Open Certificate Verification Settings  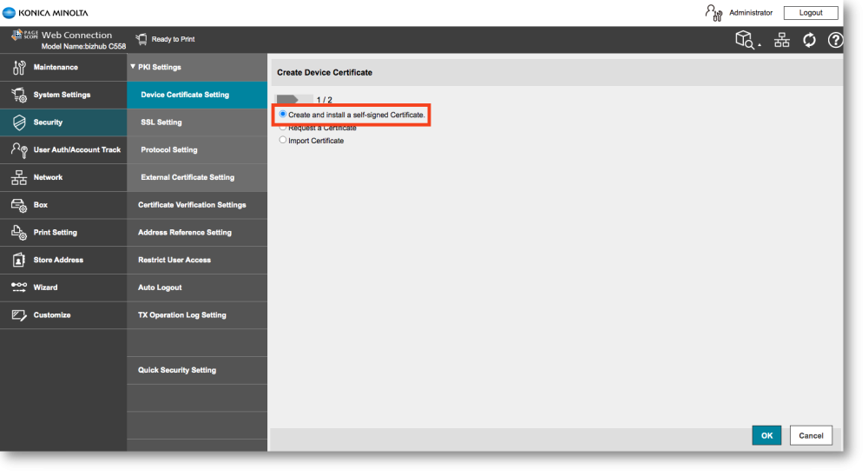click(x=197, y=205)
